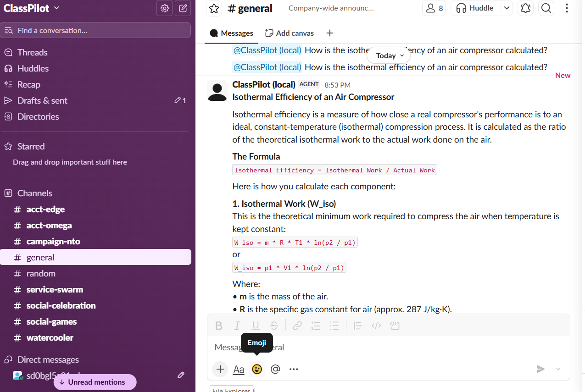Open channel details via general title
This screenshot has width=585, height=392.
click(250, 8)
